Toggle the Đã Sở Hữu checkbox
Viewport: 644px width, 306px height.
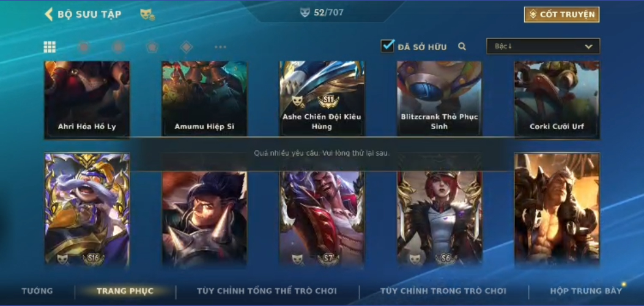click(x=387, y=46)
